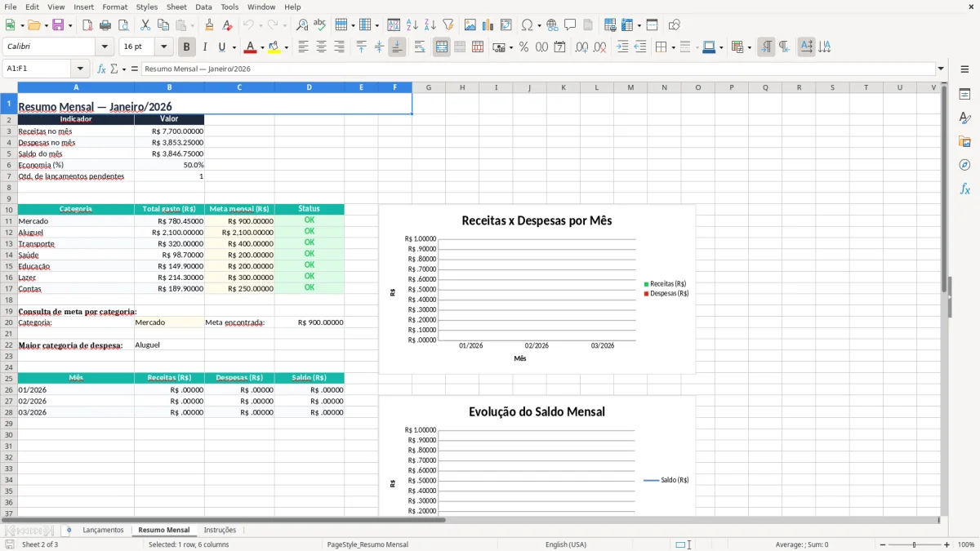This screenshot has height=551, width=980.
Task: Open the Tools menu
Action: click(229, 7)
